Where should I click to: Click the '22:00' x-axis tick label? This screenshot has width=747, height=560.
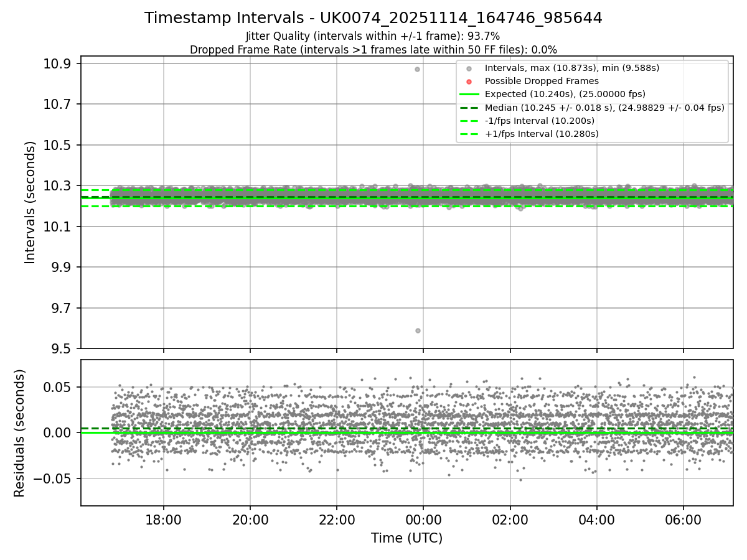click(337, 519)
